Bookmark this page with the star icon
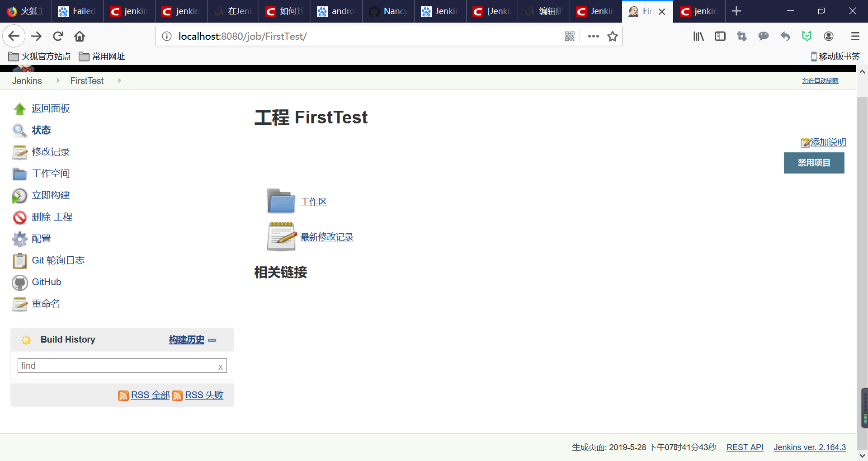 613,36
